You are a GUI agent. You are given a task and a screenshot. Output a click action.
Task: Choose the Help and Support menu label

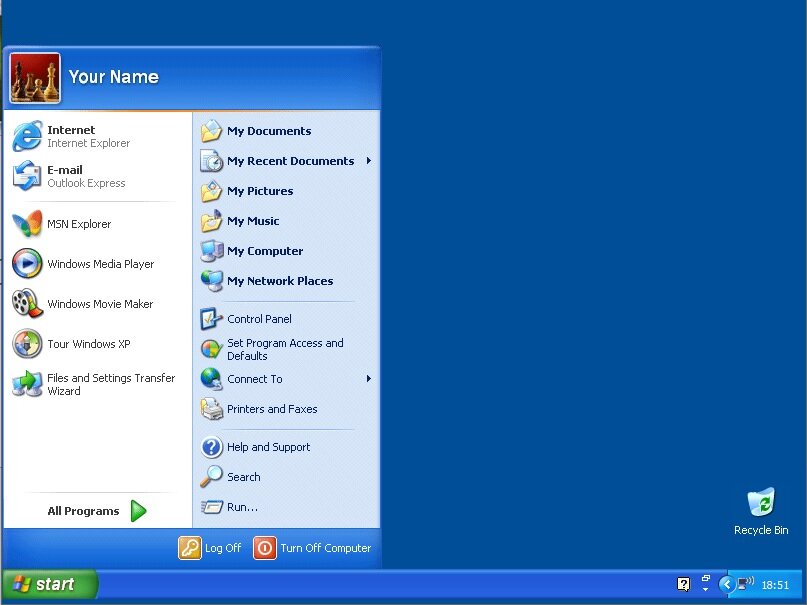tap(269, 447)
